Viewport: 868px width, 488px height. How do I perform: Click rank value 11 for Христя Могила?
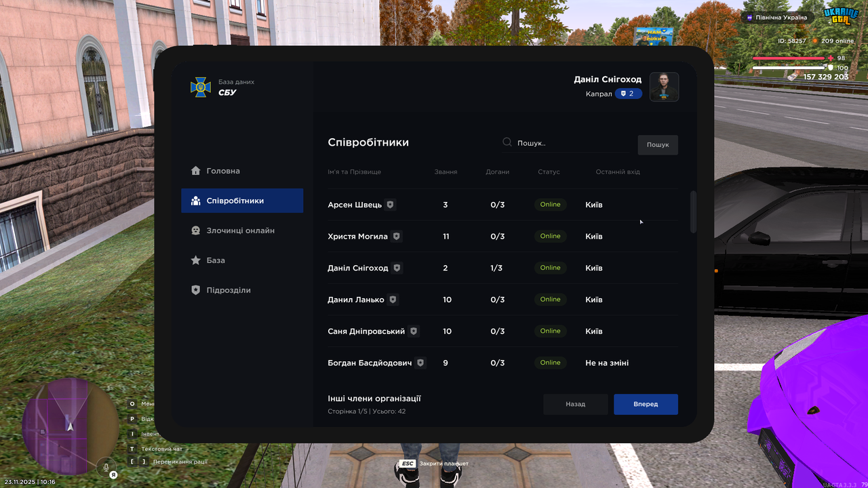coord(446,237)
